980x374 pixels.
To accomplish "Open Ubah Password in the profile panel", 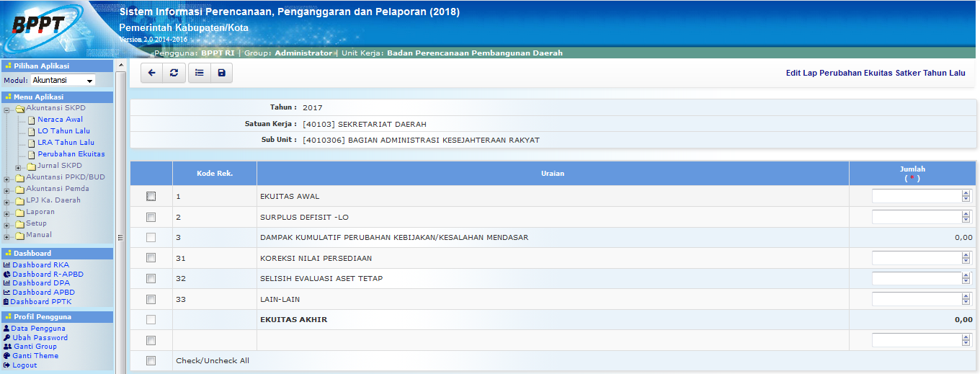I will click(x=40, y=338).
